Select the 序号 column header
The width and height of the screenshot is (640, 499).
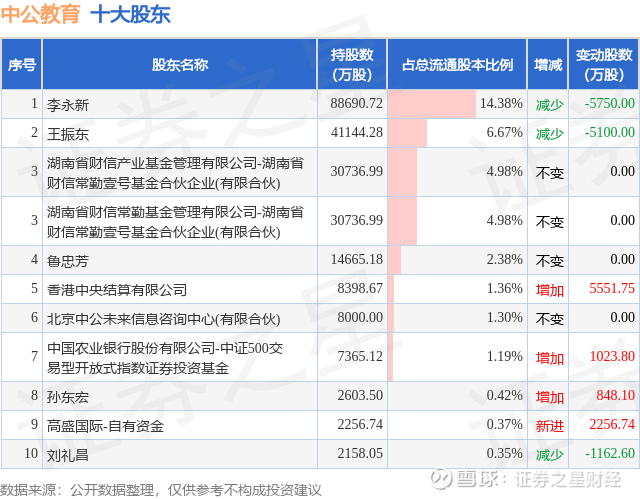[22, 64]
